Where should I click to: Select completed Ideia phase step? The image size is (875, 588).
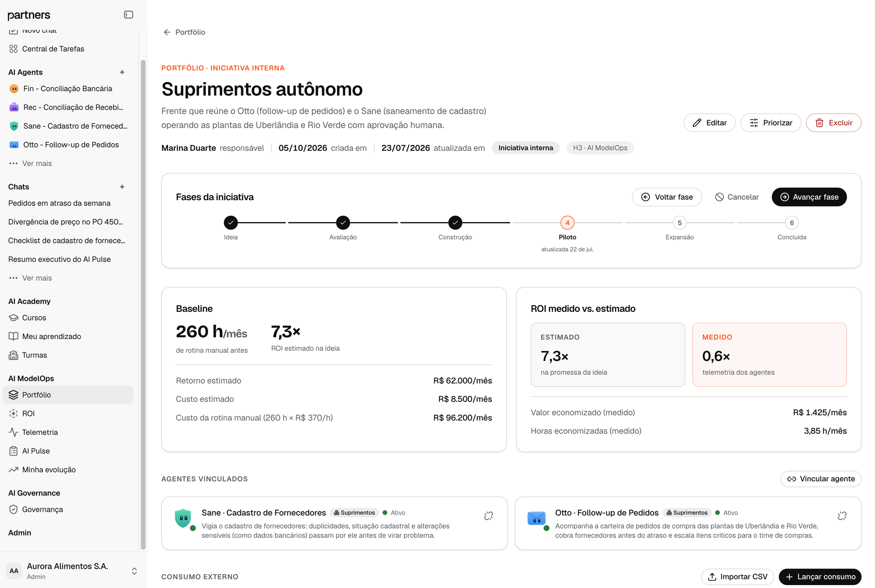[231, 223]
